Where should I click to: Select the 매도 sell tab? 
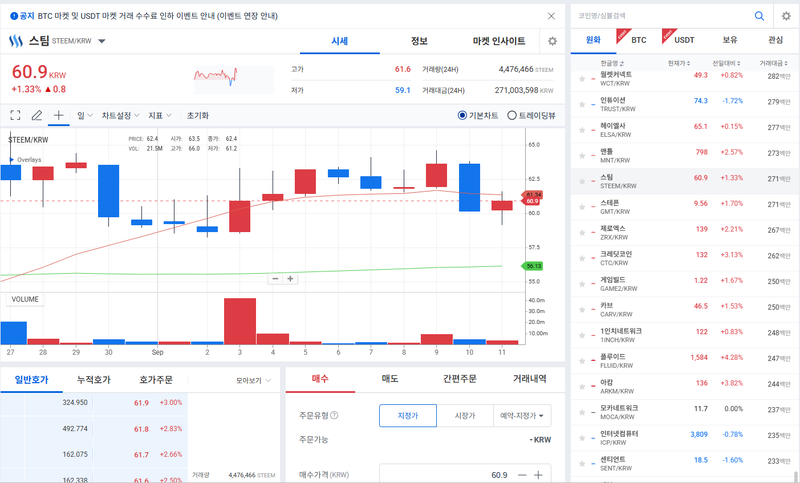(390, 379)
